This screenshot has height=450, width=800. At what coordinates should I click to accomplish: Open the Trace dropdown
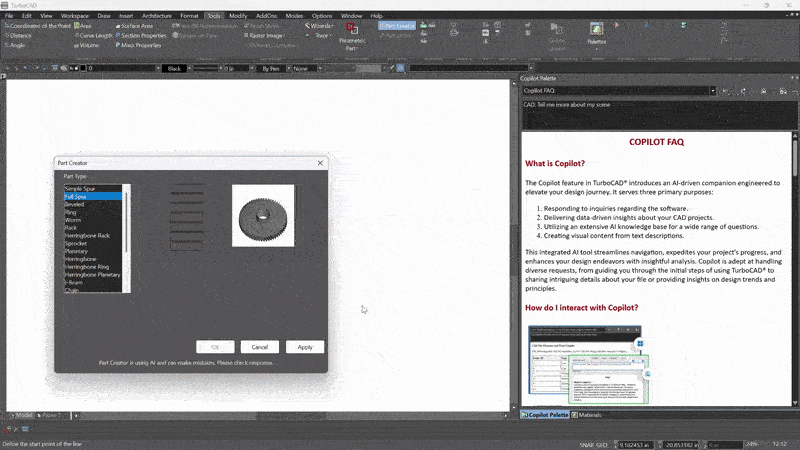320,36
